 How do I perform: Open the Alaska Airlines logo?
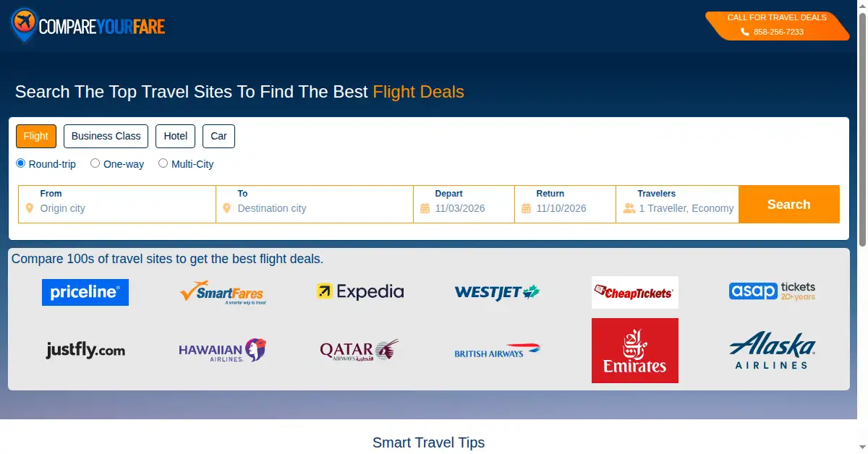click(773, 351)
